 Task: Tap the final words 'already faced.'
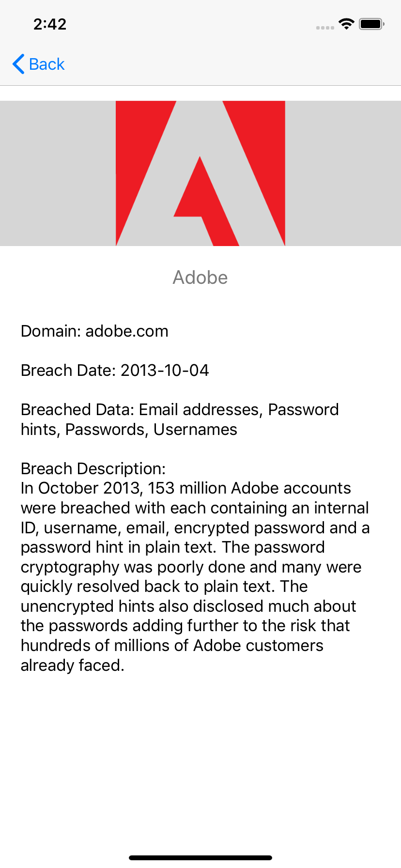tap(73, 666)
